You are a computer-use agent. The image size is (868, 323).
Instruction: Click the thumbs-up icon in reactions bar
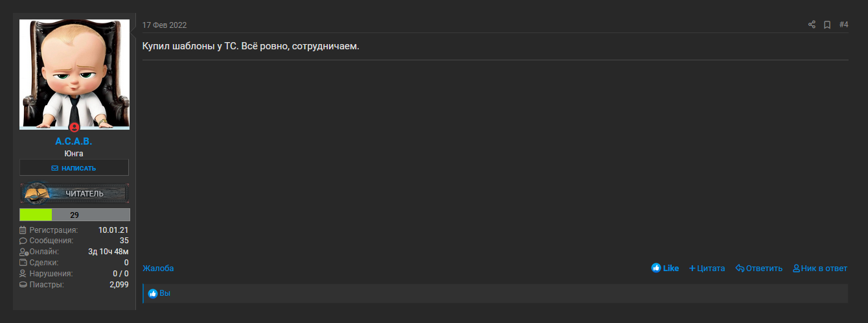pyautogui.click(x=153, y=294)
